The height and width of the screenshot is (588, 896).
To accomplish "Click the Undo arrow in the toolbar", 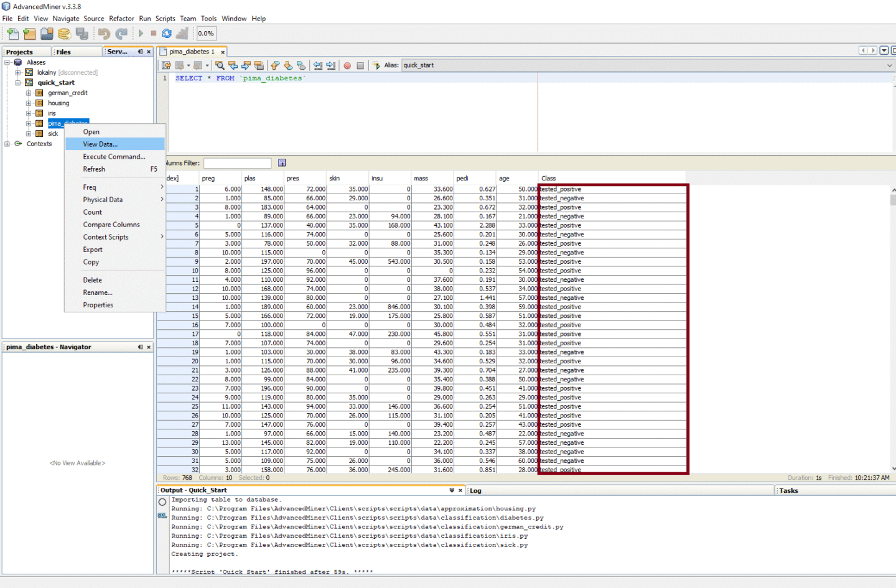I will click(104, 34).
